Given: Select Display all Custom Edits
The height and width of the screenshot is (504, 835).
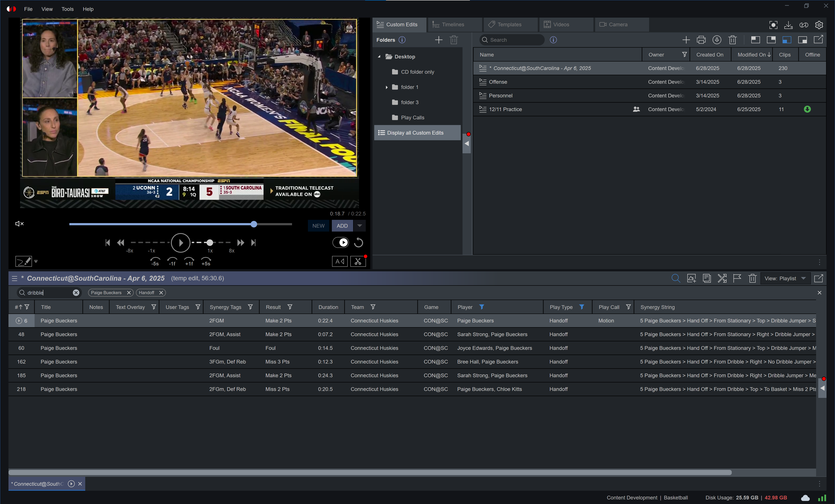Looking at the screenshot, I should [x=417, y=133].
